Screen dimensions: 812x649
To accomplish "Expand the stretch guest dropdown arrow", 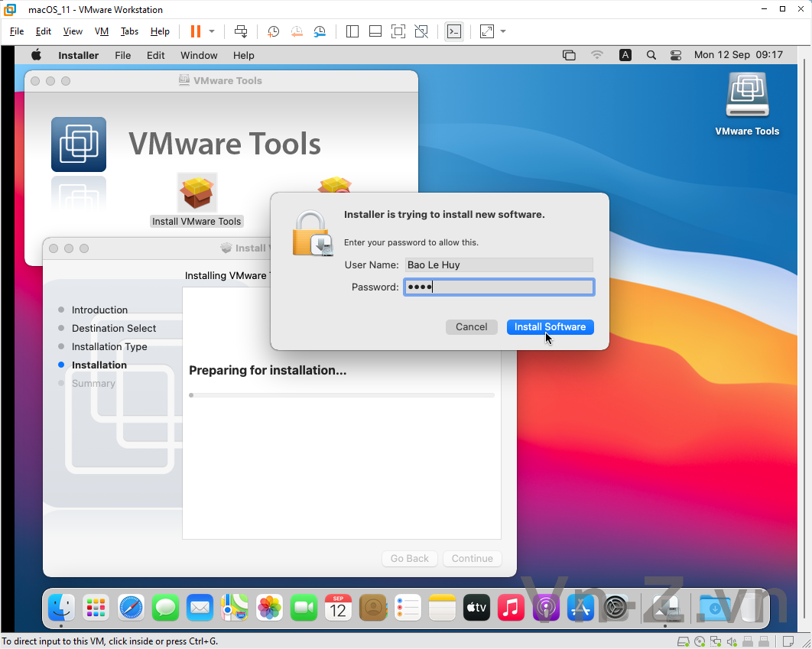I will [503, 31].
